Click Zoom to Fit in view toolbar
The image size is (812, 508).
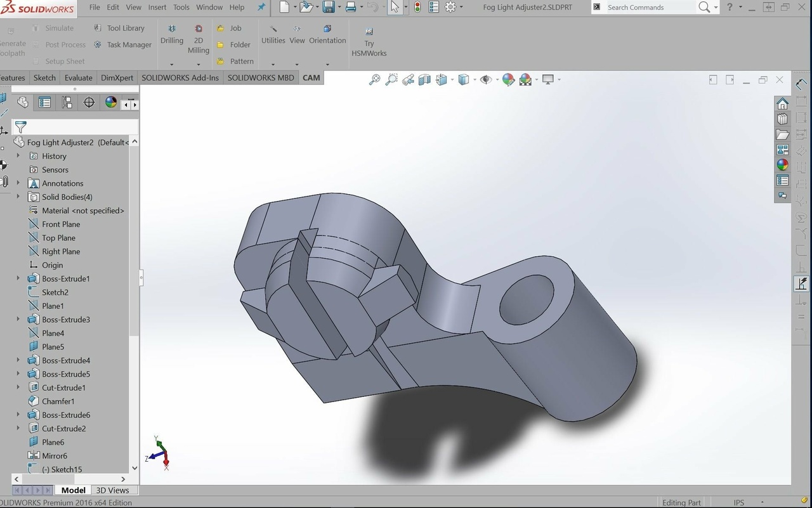coord(374,79)
